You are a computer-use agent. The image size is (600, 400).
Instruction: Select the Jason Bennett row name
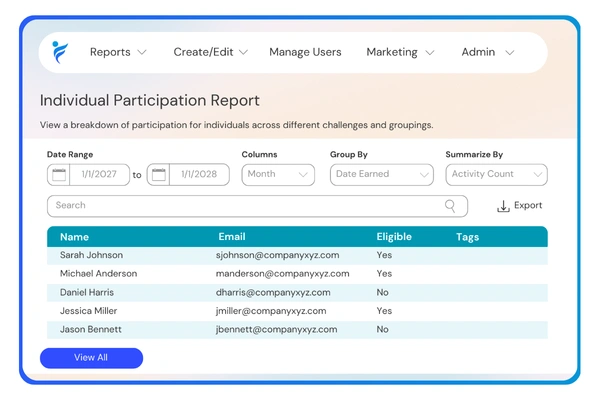pyautogui.click(x=91, y=330)
